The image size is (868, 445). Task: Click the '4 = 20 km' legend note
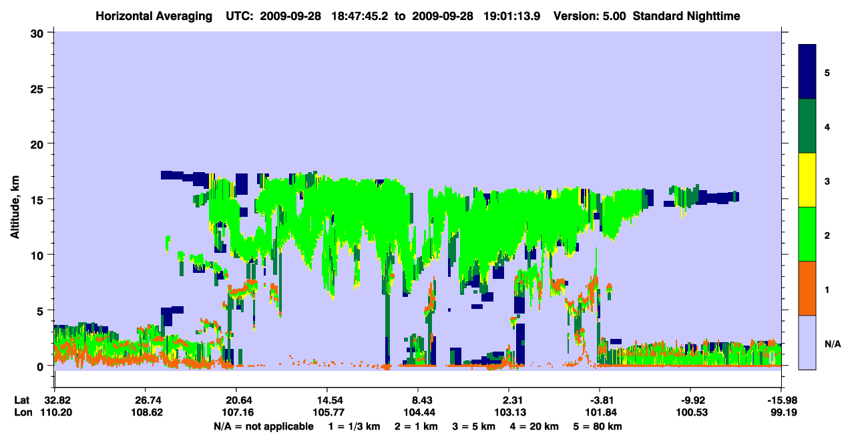(x=535, y=426)
